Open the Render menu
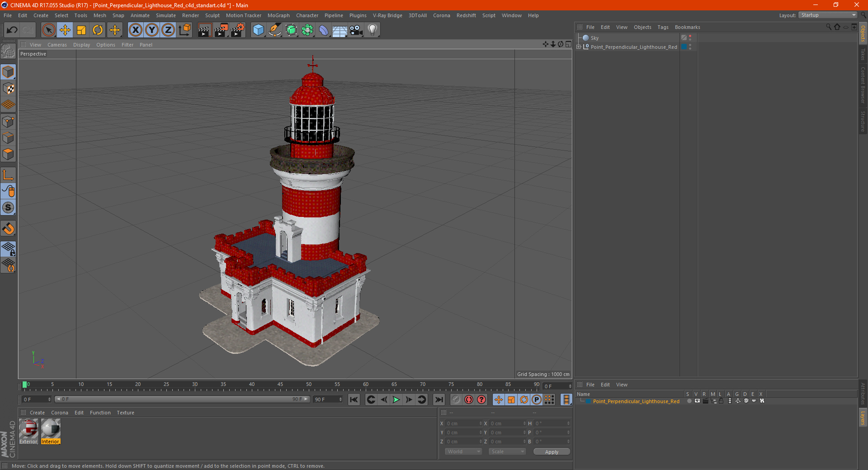 click(x=190, y=15)
